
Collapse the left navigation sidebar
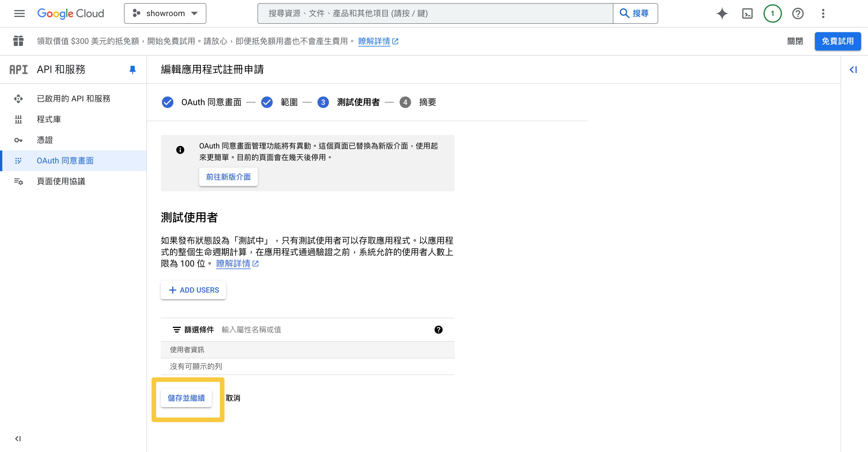click(18, 439)
